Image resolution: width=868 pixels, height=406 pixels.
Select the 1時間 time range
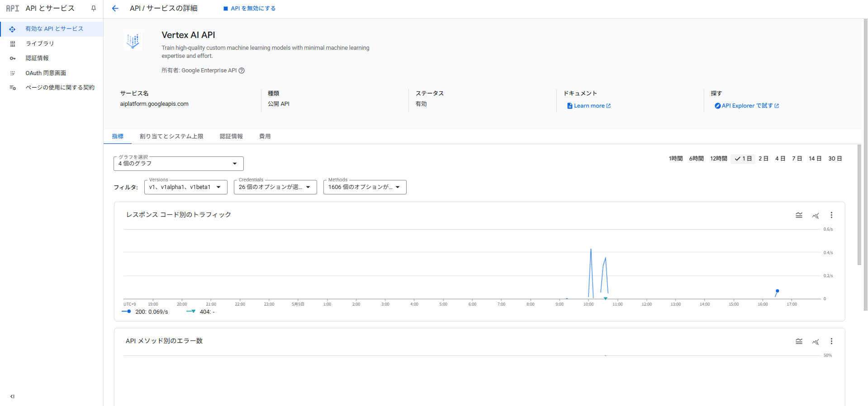(676, 159)
